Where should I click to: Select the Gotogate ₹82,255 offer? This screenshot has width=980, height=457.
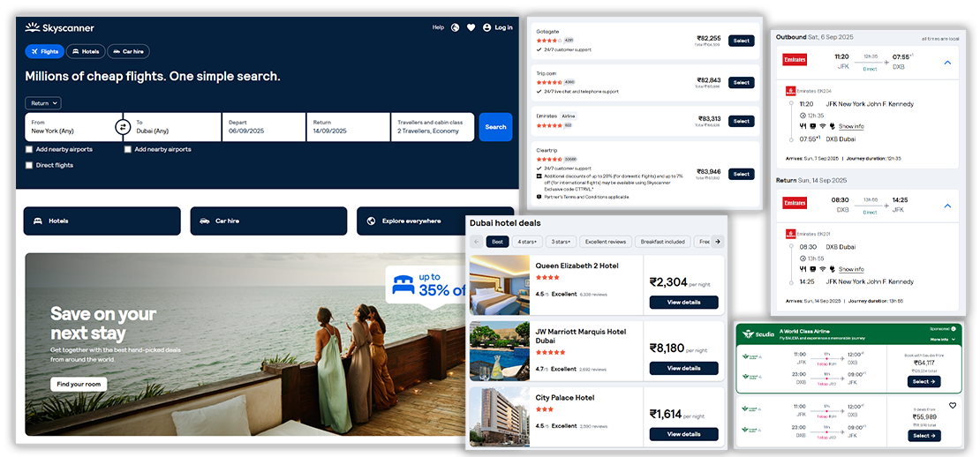[x=742, y=41]
